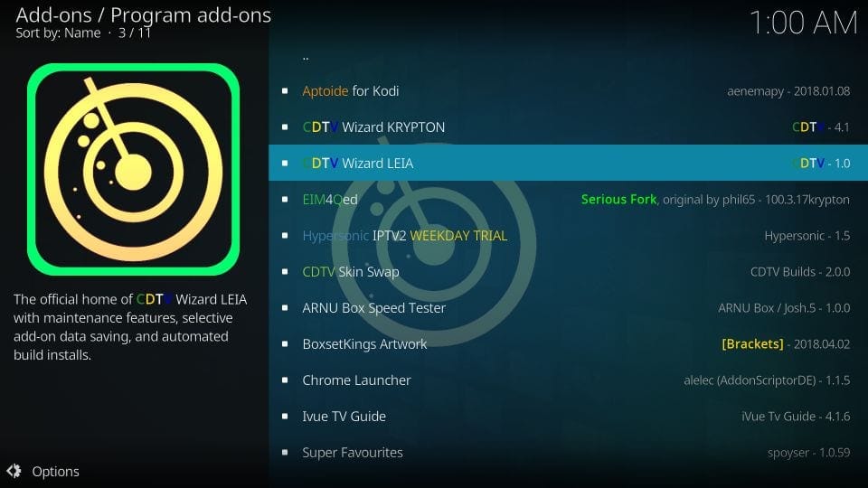Select CDTV Wizard KRYPTON entry
The image size is (868, 488).
568,127
